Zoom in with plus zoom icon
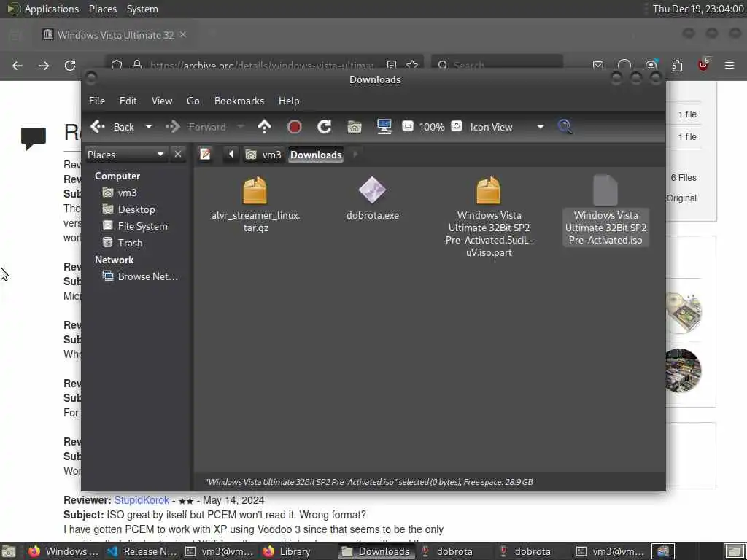Viewport: 747px width, 560px height. [x=457, y=126]
